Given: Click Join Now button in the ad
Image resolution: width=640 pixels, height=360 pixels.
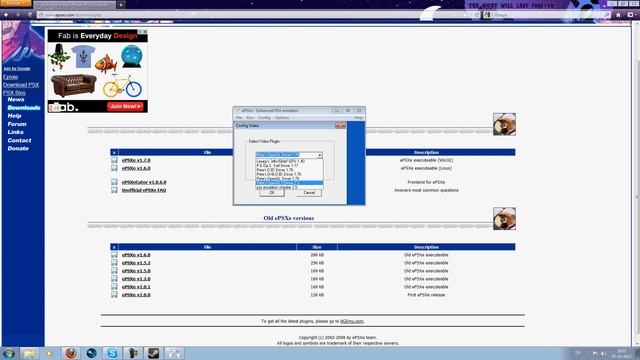Looking at the screenshot, I should pyautogui.click(x=125, y=107).
